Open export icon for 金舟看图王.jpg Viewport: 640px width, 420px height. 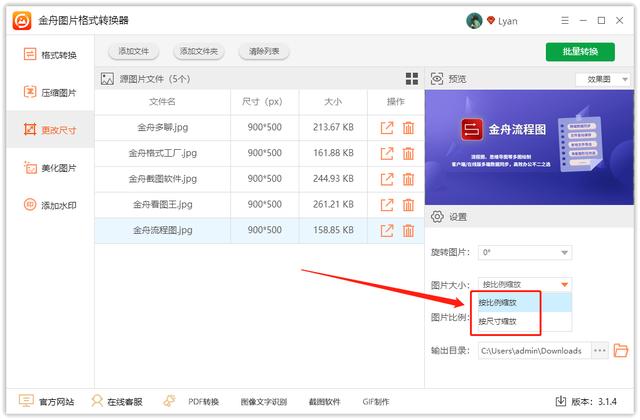pyautogui.click(x=387, y=205)
